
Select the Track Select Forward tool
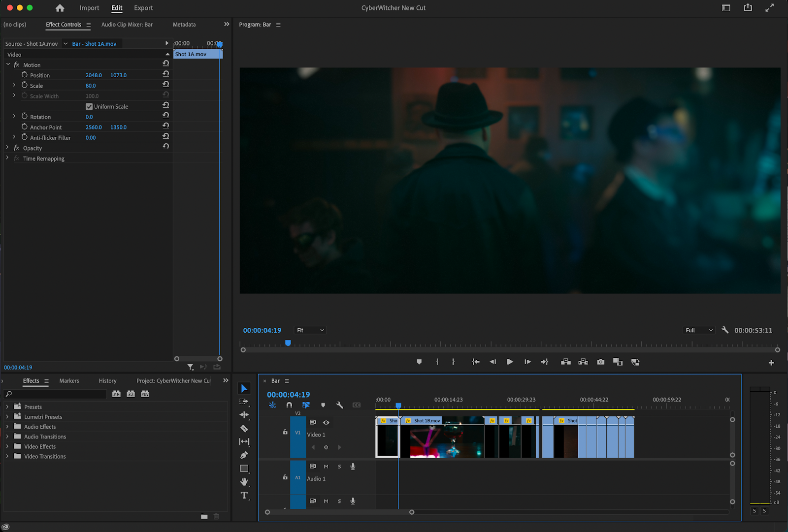244,401
